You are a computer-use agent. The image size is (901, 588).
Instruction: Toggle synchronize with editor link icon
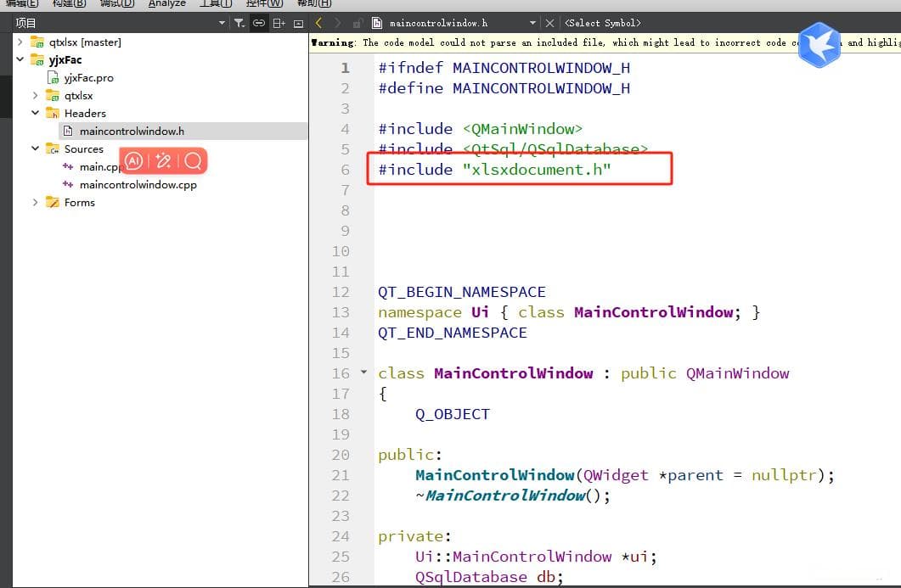(259, 23)
